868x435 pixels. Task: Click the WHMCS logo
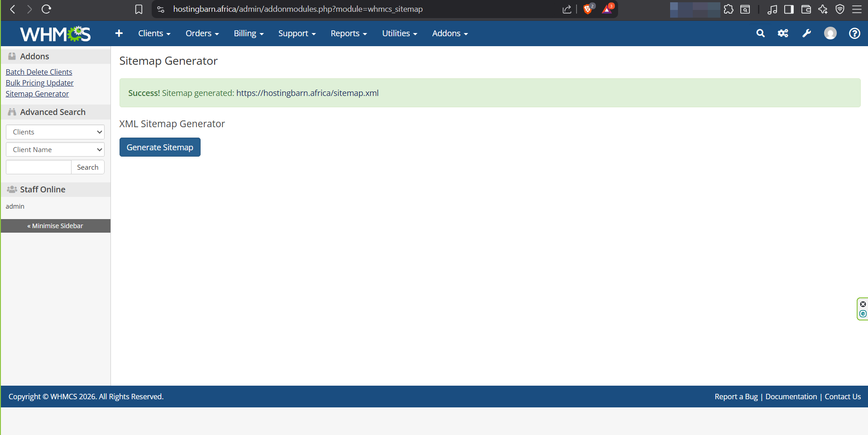tap(55, 33)
